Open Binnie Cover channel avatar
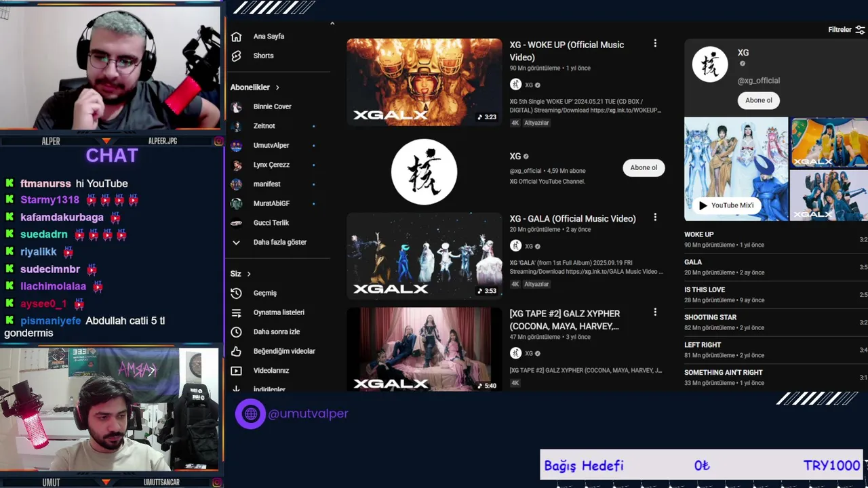 click(x=236, y=106)
